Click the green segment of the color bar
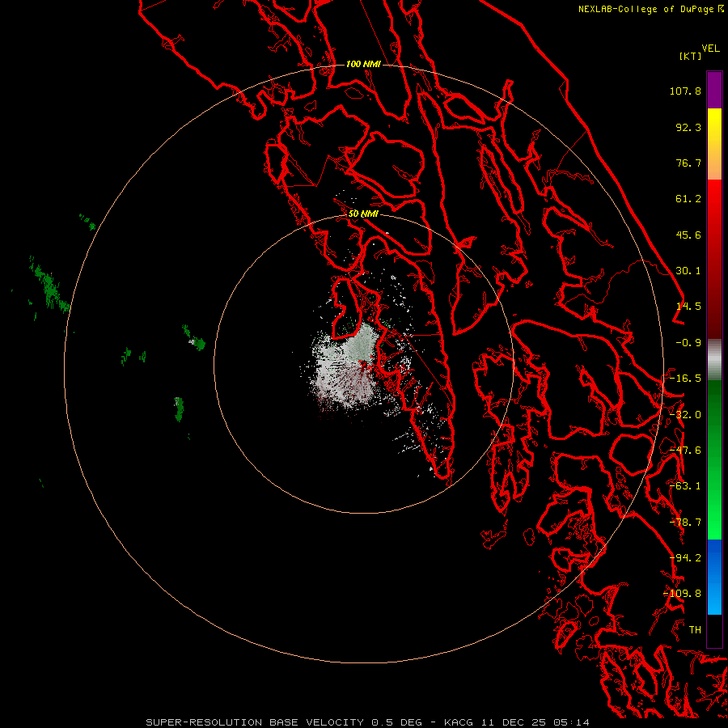The image size is (728, 728). point(714,459)
